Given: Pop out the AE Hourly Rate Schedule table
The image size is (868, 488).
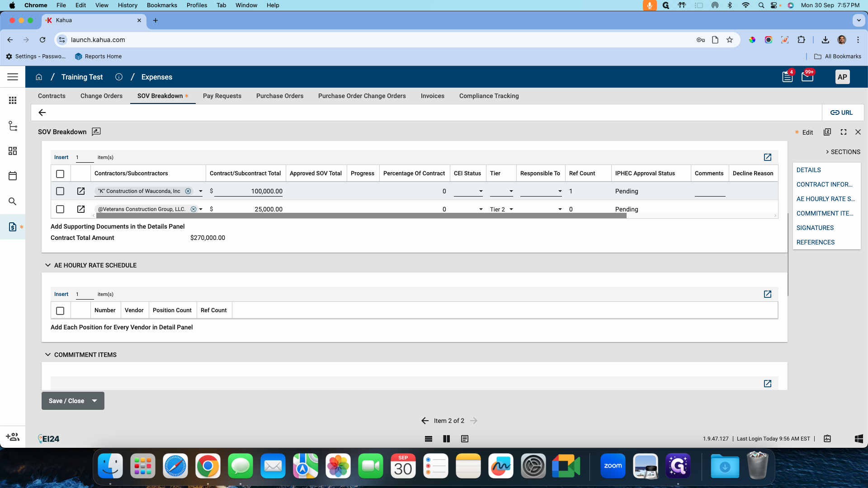Looking at the screenshot, I should click(x=767, y=294).
